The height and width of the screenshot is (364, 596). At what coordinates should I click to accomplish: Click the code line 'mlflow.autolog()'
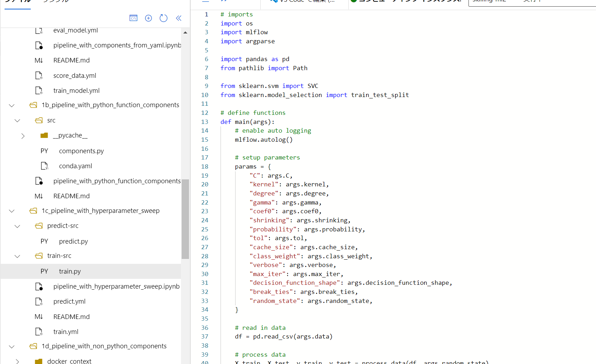pyautogui.click(x=264, y=140)
